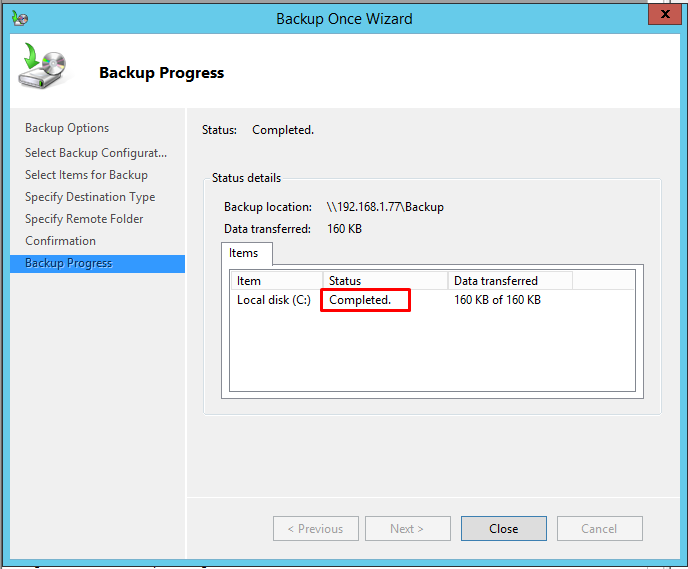
Task: Open the Backup Options step
Action: (x=67, y=128)
